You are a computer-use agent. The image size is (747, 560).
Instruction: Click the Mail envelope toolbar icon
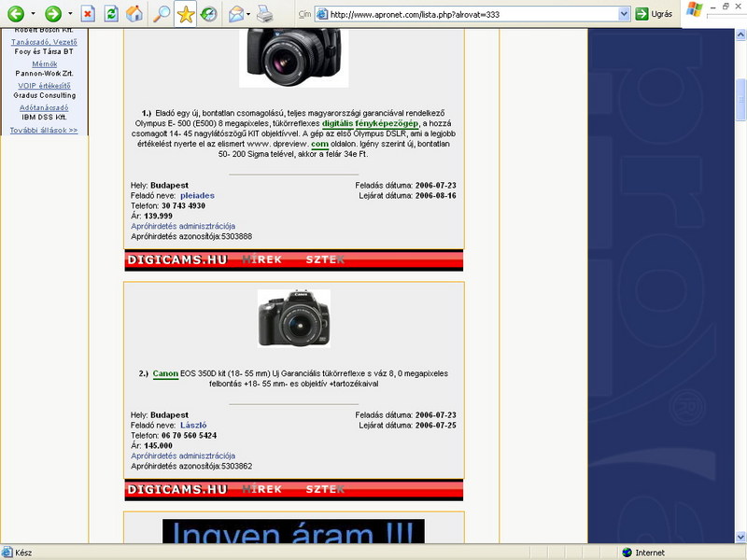[236, 14]
